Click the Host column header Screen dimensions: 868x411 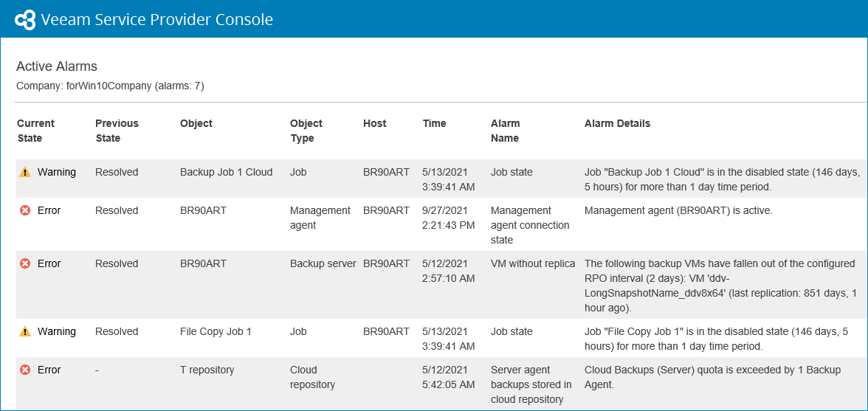coord(375,123)
